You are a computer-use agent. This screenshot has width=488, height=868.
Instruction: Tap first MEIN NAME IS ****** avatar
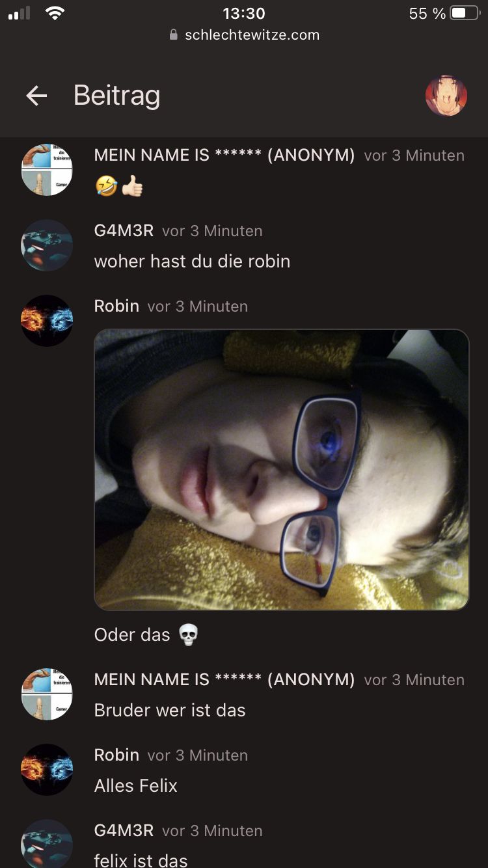(47, 170)
